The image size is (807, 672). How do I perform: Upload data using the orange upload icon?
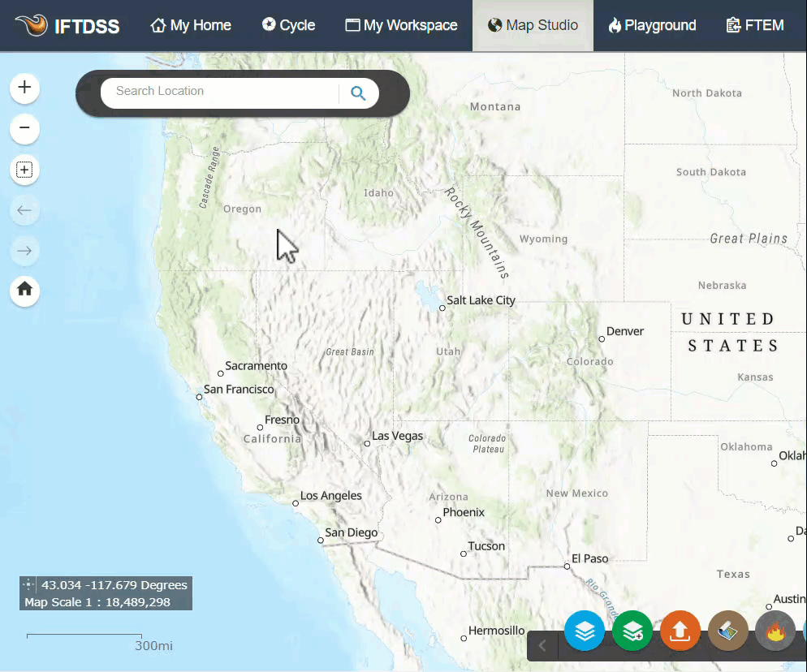click(680, 631)
